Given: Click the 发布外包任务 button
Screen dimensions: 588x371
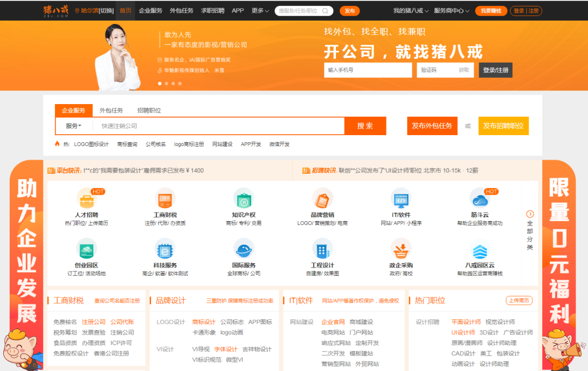Looking at the screenshot, I should click(x=432, y=126).
